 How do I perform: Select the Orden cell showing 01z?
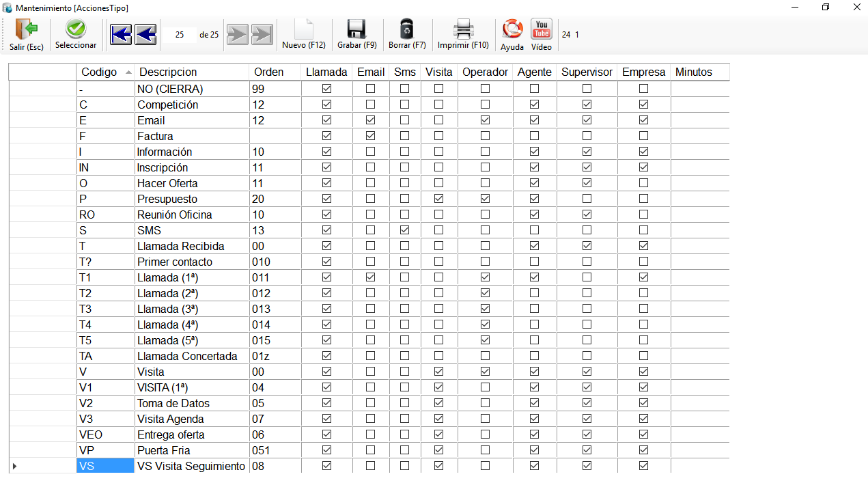[275, 356]
